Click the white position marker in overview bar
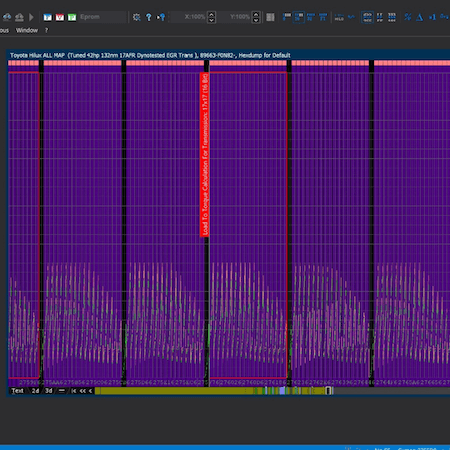 (328, 391)
